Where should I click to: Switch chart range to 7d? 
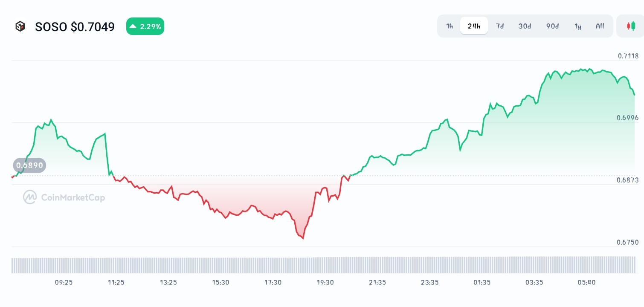(500, 26)
